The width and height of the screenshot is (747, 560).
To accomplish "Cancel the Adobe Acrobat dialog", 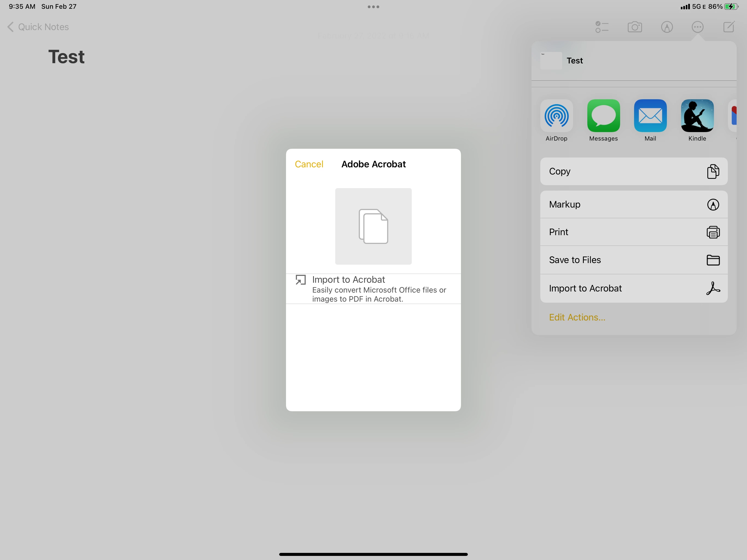I will tap(309, 164).
